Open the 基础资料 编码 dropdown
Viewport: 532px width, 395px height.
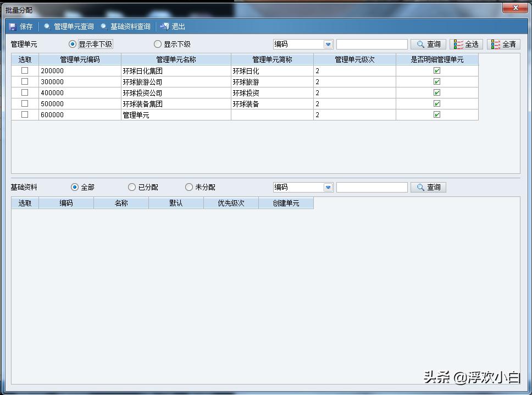click(327, 186)
